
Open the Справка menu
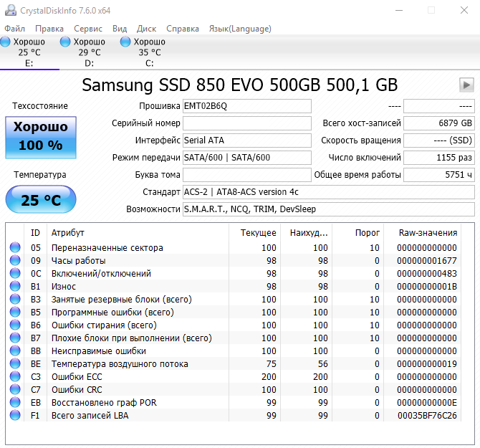pos(183,29)
